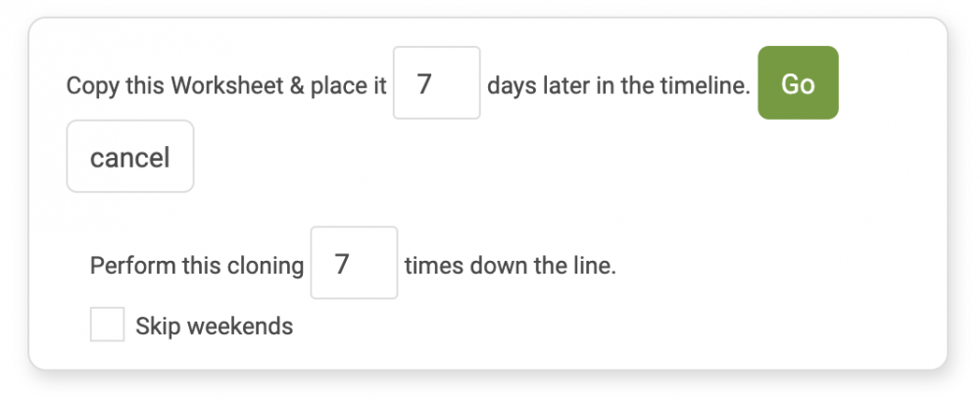Click the green Go button
980x406 pixels.
pyautogui.click(x=798, y=82)
